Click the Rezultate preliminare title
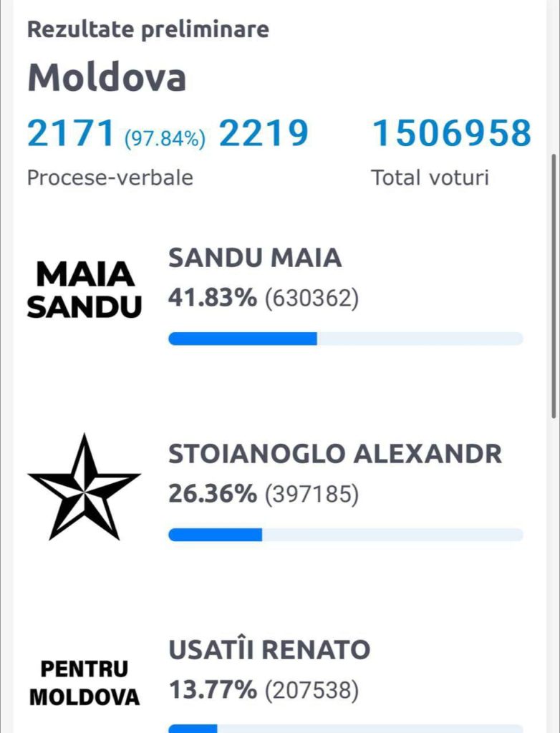Screen dimensions: 560x733 (x=148, y=30)
